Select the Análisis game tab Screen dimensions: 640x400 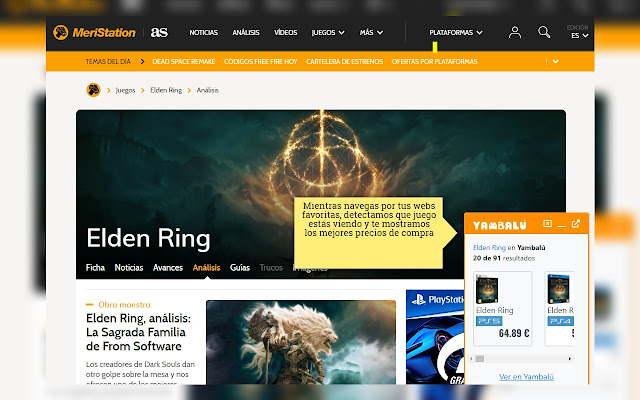point(206,268)
